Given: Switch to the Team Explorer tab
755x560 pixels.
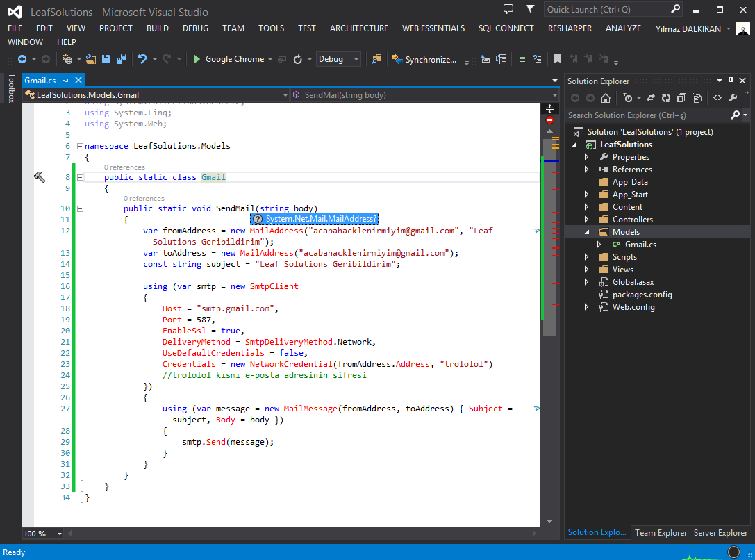Looking at the screenshot, I should (x=661, y=532).
